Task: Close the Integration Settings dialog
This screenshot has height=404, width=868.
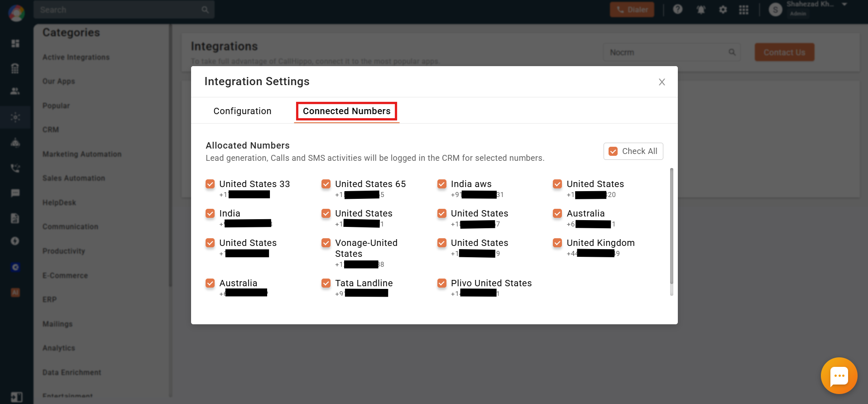Action: [x=662, y=82]
